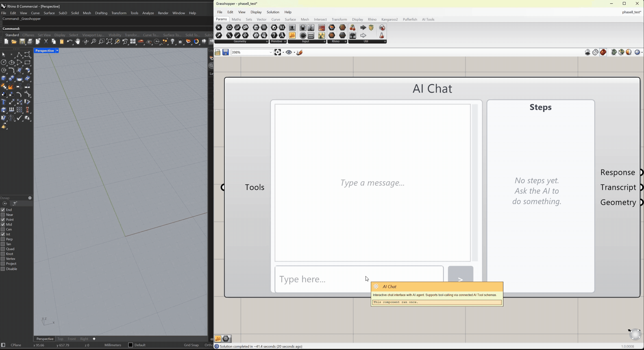
Task: Click the Default layer color swatch
Action: [x=130, y=345]
